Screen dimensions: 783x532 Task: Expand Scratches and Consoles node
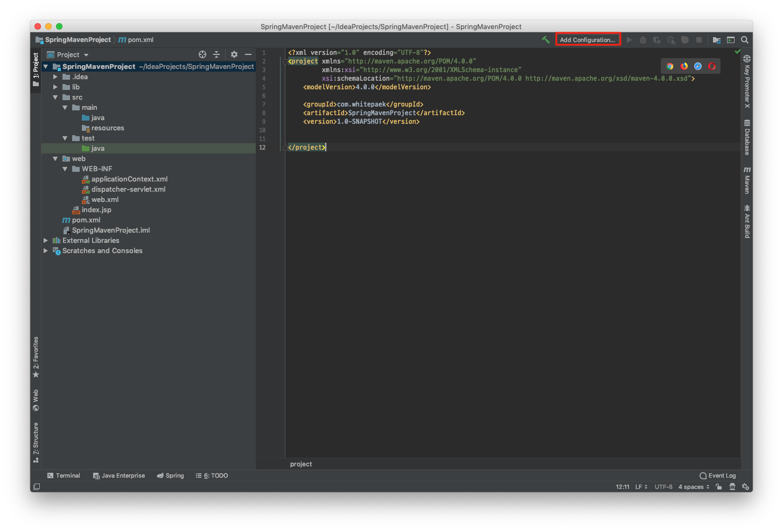pos(46,251)
